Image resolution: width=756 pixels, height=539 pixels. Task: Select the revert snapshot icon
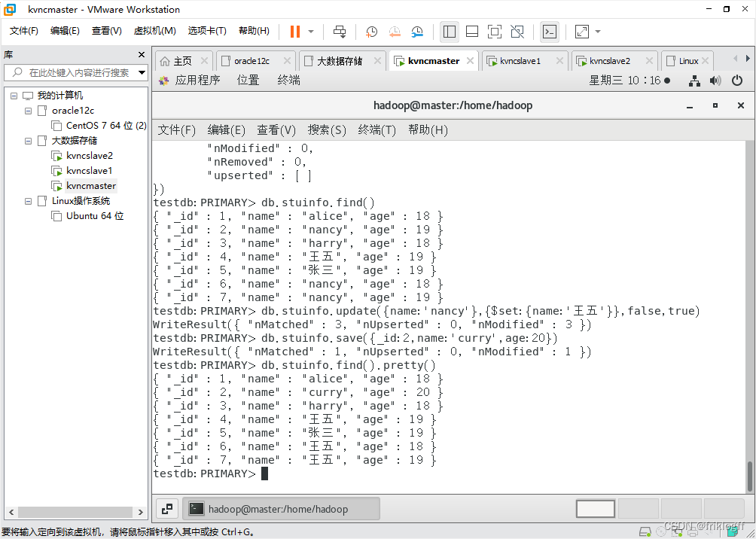(x=395, y=32)
